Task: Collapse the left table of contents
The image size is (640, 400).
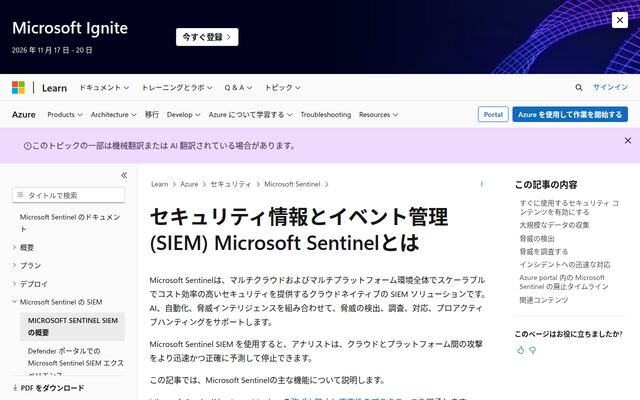Action: [x=124, y=175]
